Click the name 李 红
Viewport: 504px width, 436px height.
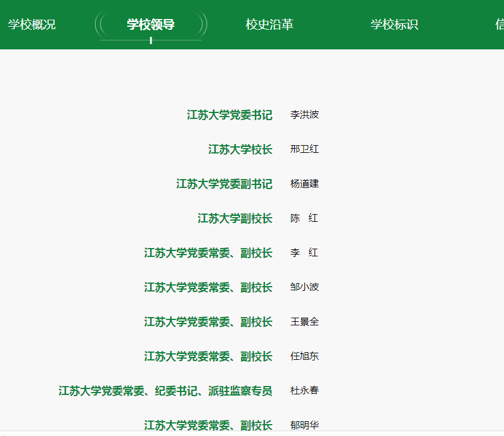tap(304, 253)
